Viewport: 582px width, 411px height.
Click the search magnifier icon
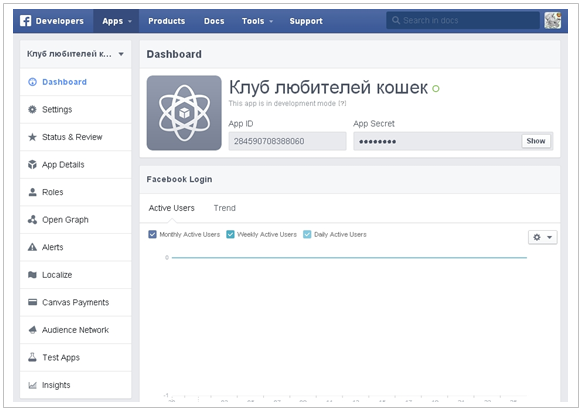click(396, 20)
